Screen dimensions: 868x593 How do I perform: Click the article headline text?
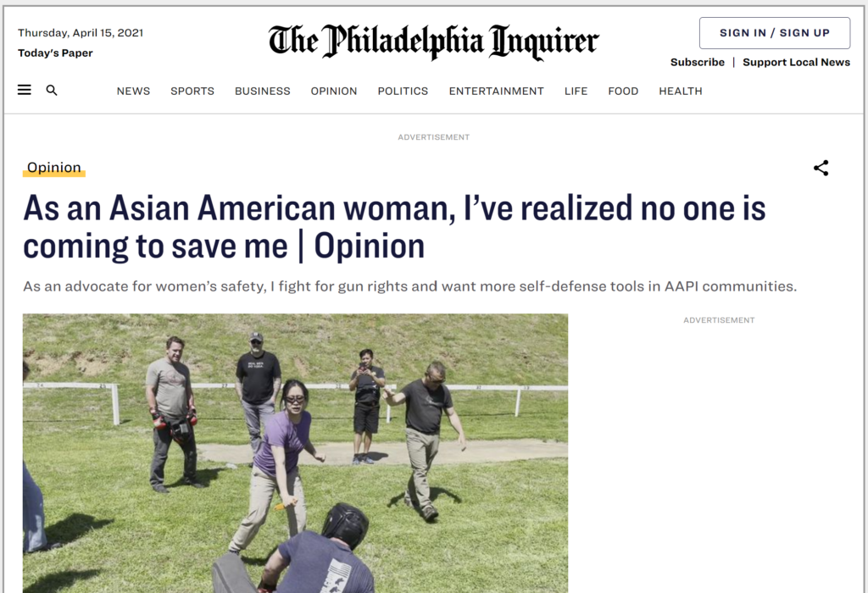coord(394,227)
